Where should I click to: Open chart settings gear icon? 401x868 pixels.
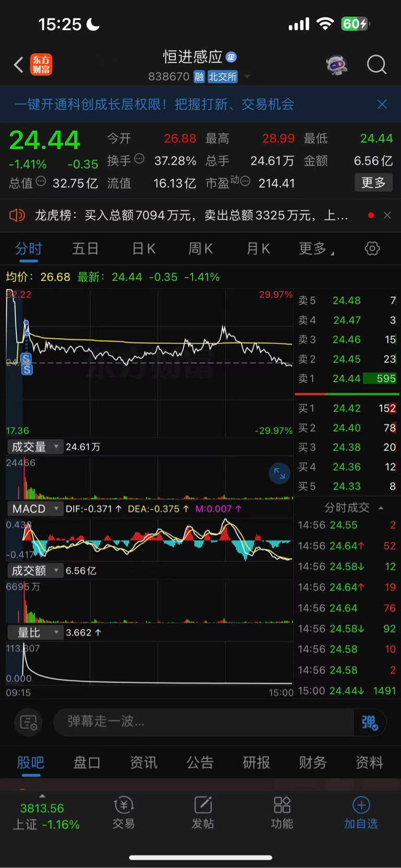(x=372, y=249)
